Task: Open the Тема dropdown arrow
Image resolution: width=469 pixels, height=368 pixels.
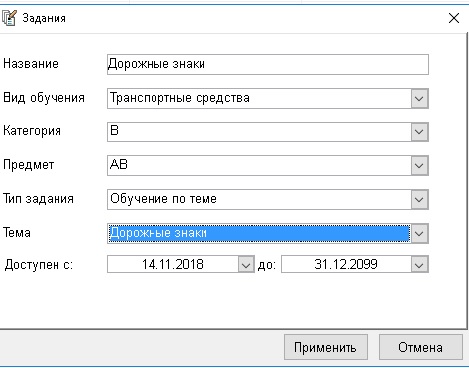Action: pyautogui.click(x=419, y=233)
